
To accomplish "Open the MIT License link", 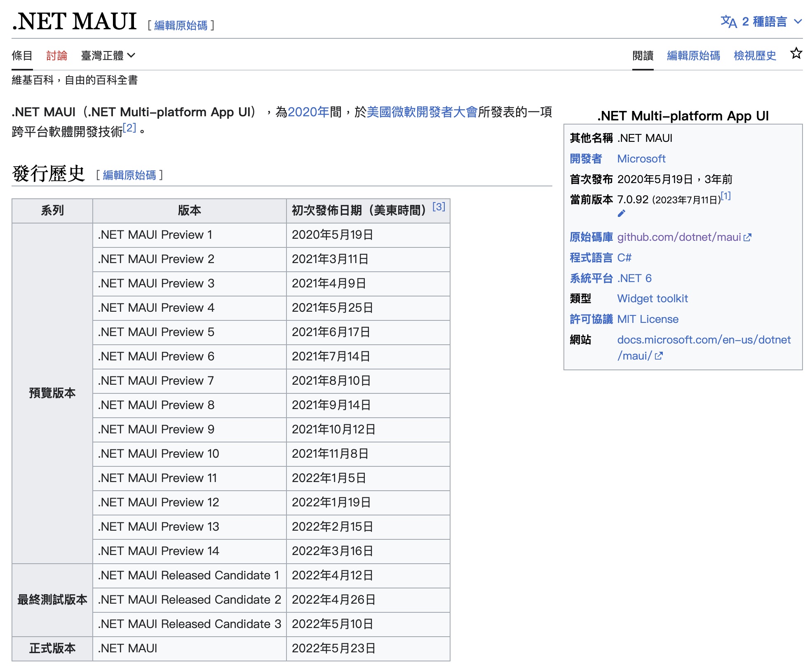I will (648, 319).
